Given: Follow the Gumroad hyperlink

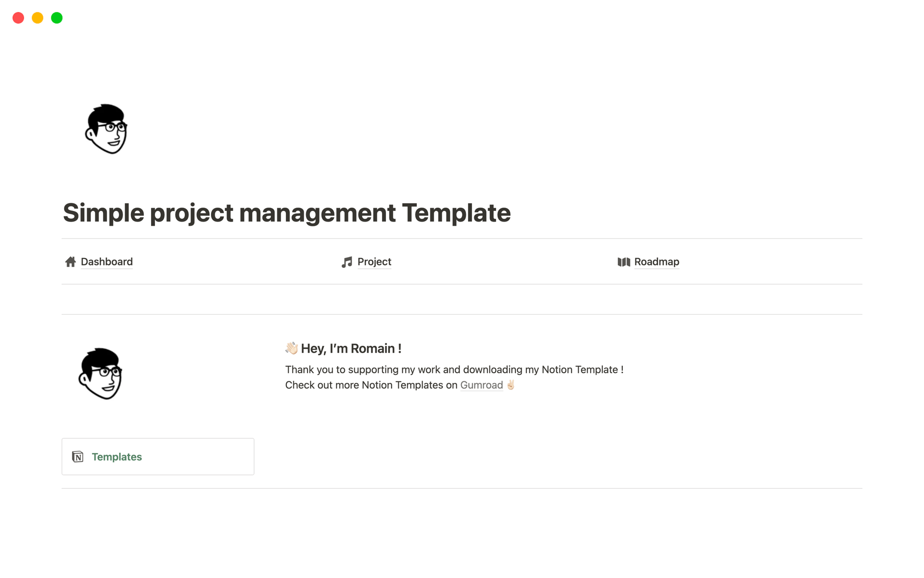Looking at the screenshot, I should point(481,385).
